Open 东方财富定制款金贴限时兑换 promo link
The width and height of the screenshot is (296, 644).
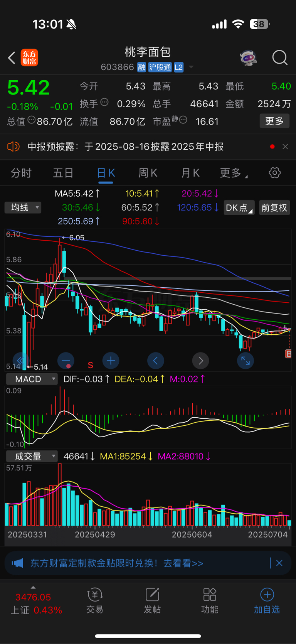[116, 563]
